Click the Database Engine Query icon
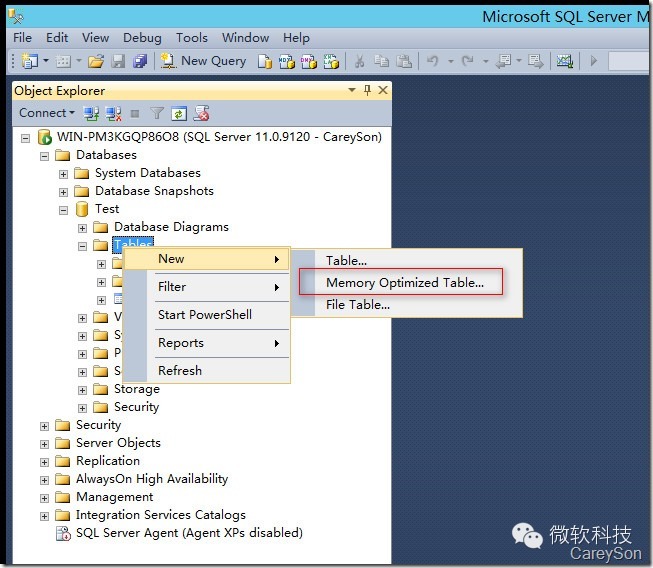Image resolution: width=653 pixels, height=568 pixels. [264, 62]
